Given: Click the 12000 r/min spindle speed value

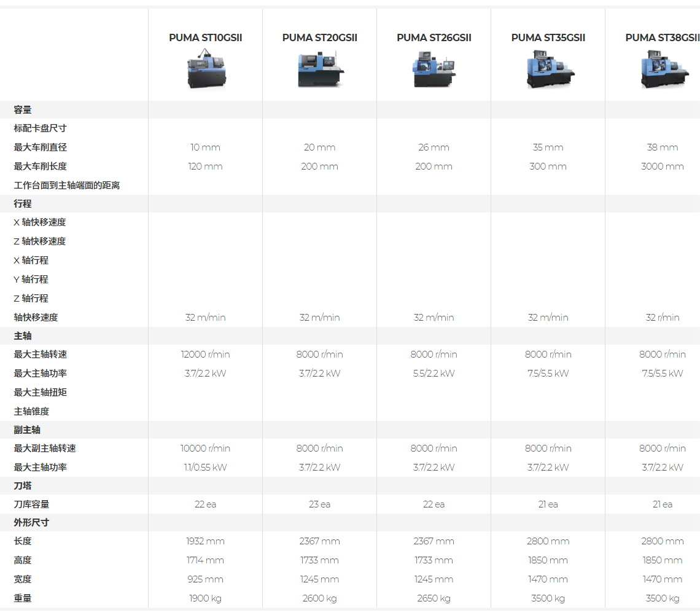Looking at the screenshot, I should [x=205, y=354].
